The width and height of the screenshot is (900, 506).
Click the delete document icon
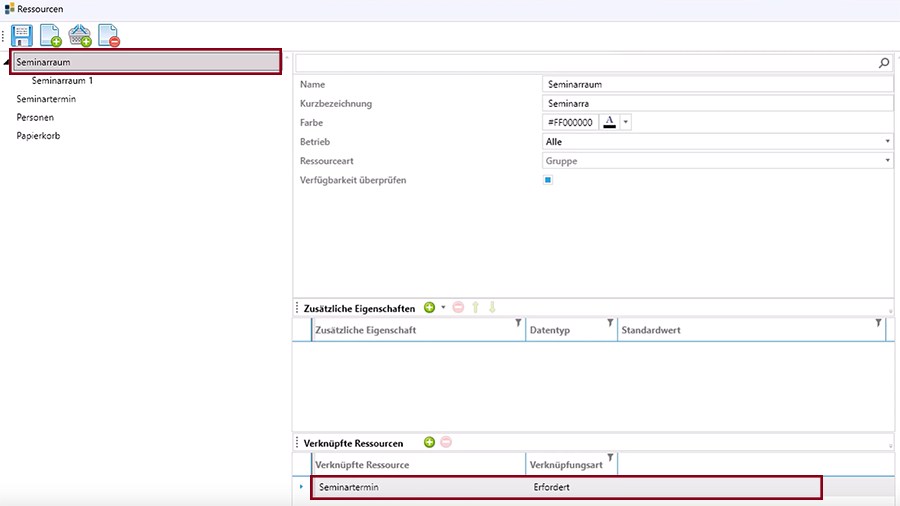pos(109,37)
